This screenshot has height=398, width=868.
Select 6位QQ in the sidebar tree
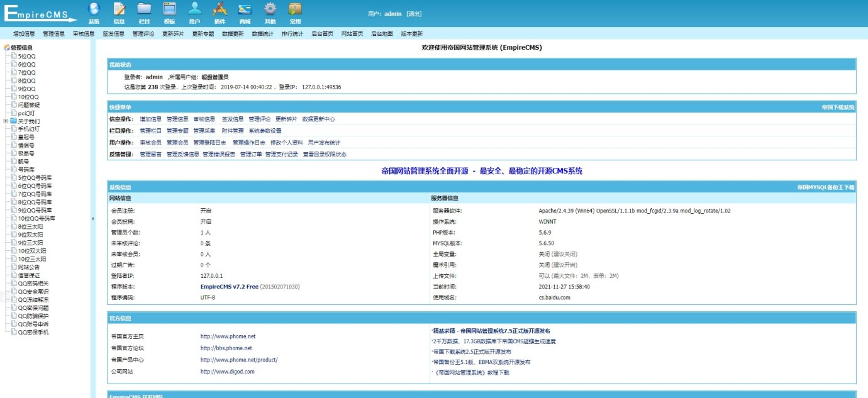[26, 65]
